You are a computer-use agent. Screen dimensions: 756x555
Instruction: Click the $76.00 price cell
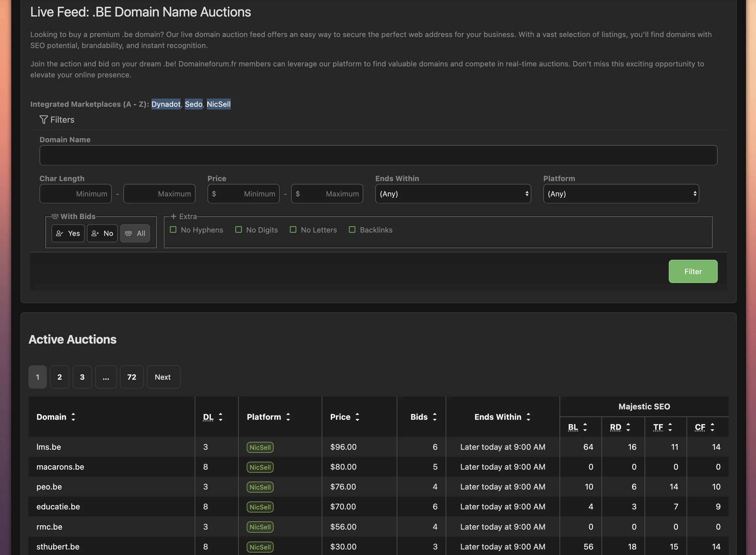pyautogui.click(x=343, y=486)
